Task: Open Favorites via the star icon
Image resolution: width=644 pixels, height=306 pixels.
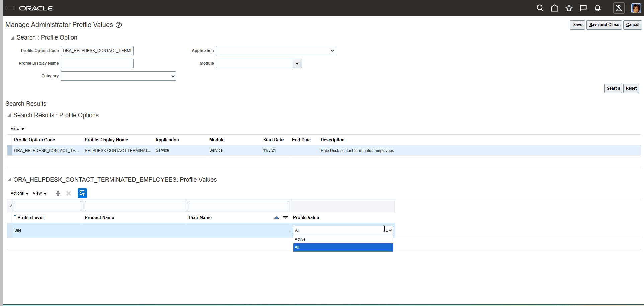Action: click(569, 8)
